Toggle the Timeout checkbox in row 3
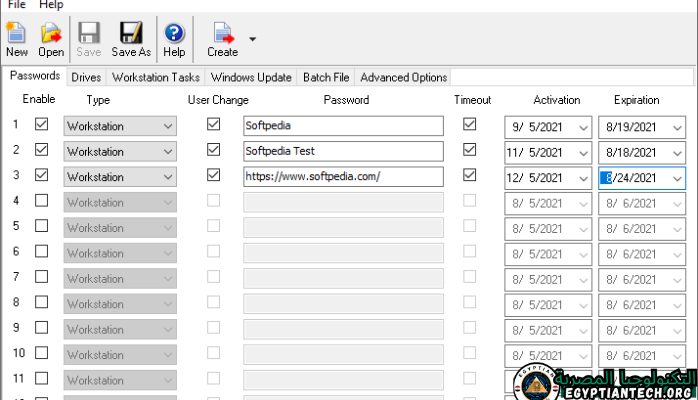 click(x=470, y=175)
